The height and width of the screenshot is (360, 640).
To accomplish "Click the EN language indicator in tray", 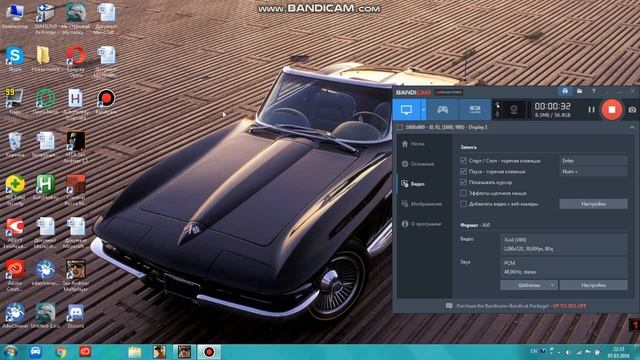I will pyautogui.click(x=533, y=351).
